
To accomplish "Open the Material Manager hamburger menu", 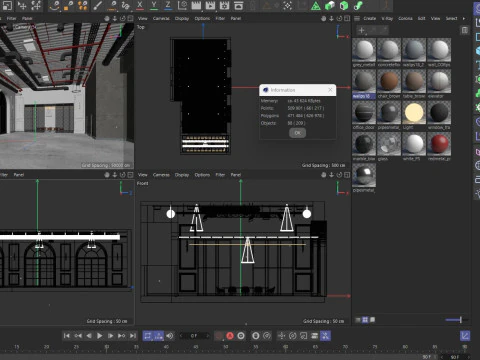I will point(357,18).
